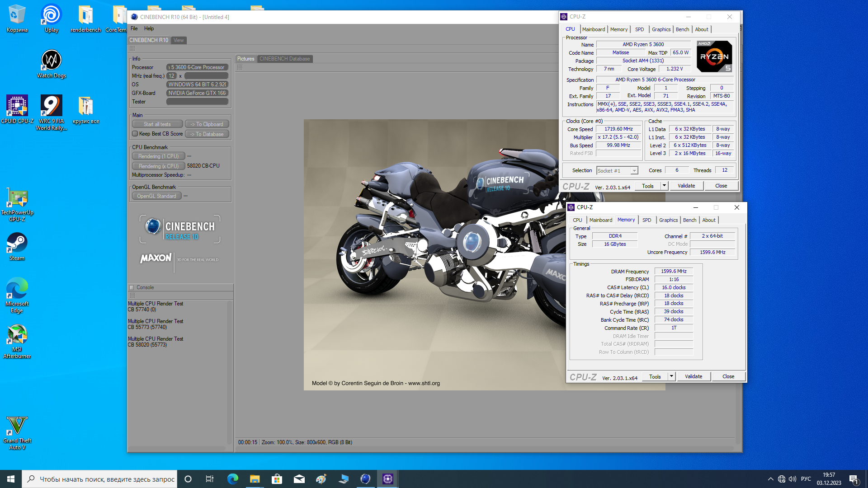868x488 pixels.
Task: Toggle the Console checkbox in Cinebench
Action: point(132,287)
